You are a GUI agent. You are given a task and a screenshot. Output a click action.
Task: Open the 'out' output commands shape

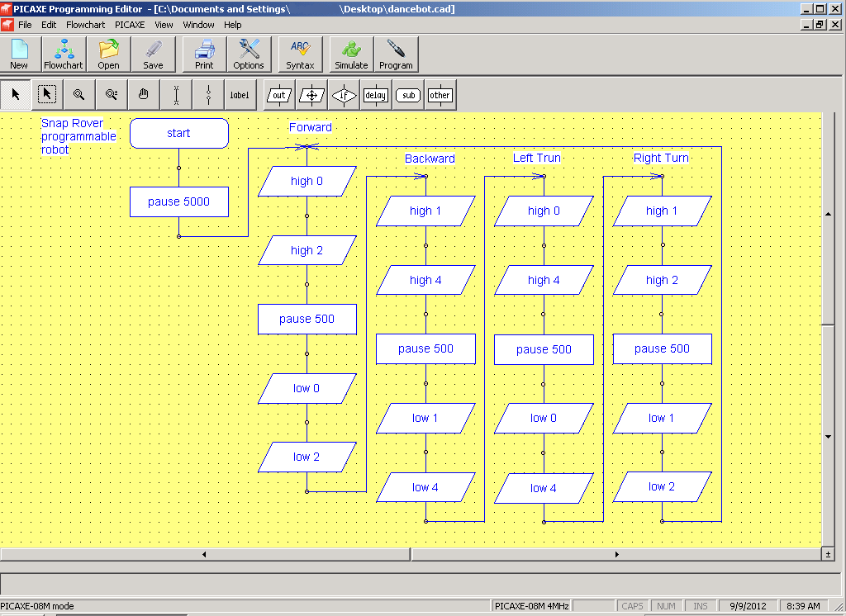[x=280, y=95]
